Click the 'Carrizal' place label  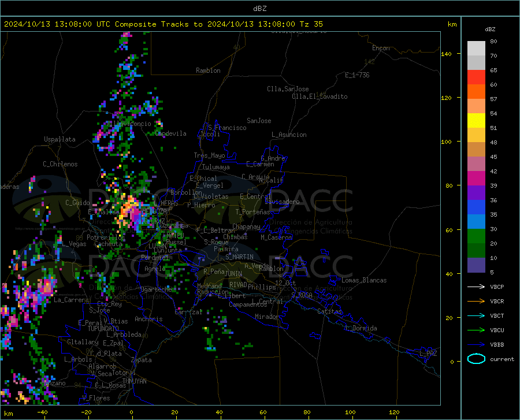[x=188, y=312]
